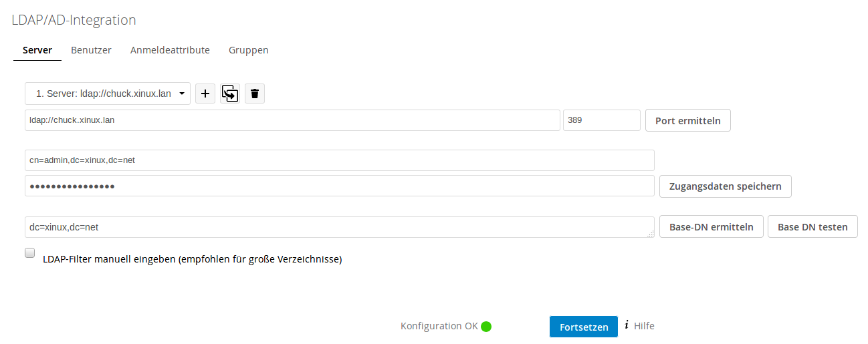Click the info icon beside Hilfe
Image resolution: width=868 pixels, height=344 pixels.
[x=627, y=325]
